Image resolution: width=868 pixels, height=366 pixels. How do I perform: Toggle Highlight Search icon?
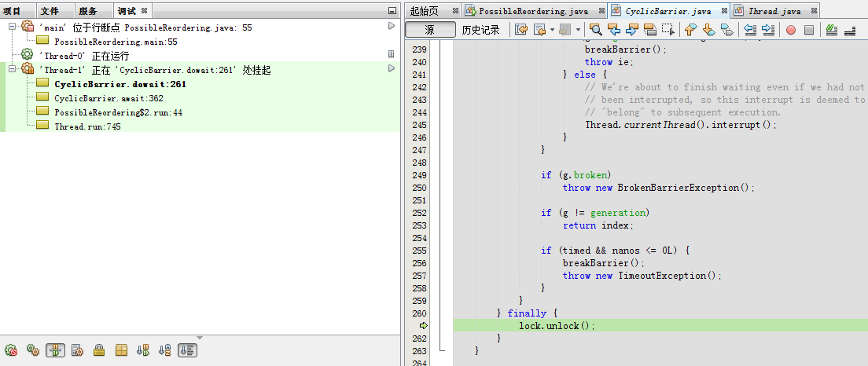click(650, 30)
